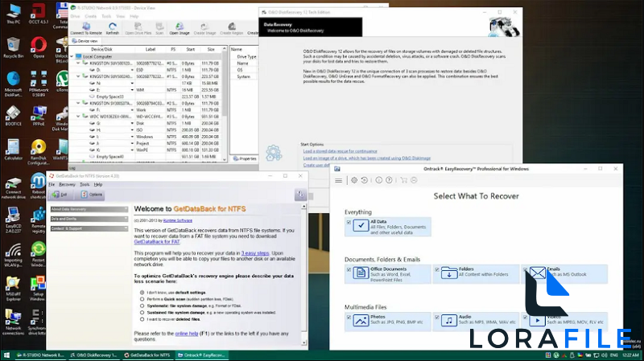Click scroll up arrow in GetDataBack welcome pane
This screenshot has height=361, width=644.
coord(304,207)
